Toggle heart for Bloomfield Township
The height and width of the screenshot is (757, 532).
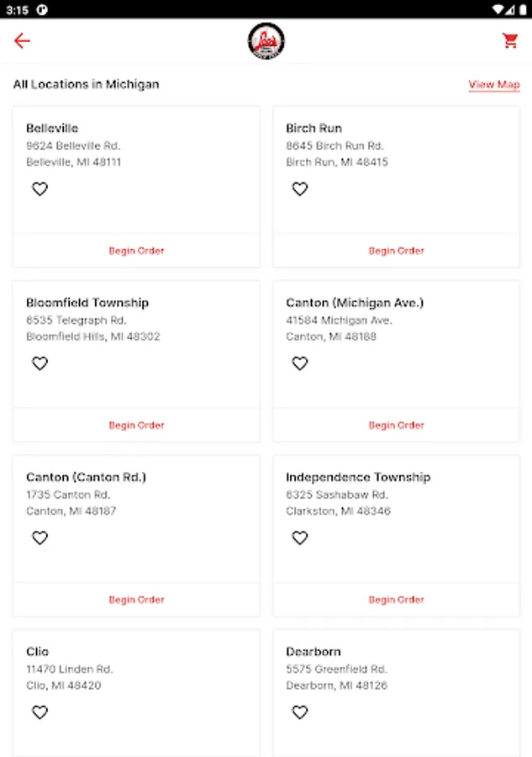pos(40,363)
